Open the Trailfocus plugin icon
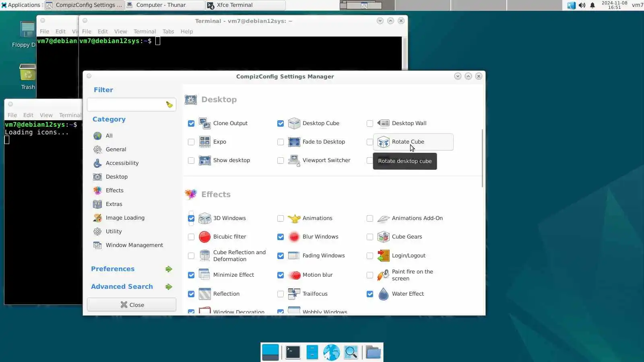 [294, 294]
